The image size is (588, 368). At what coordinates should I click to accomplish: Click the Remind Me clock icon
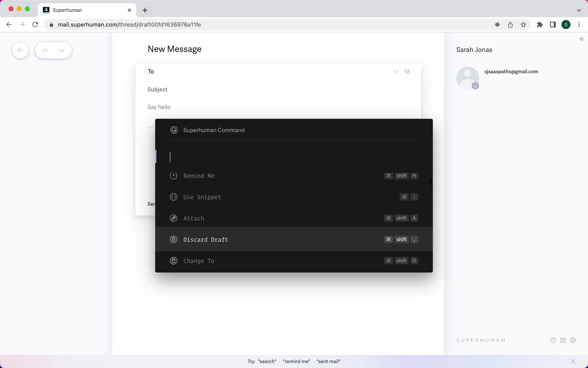pyautogui.click(x=174, y=176)
